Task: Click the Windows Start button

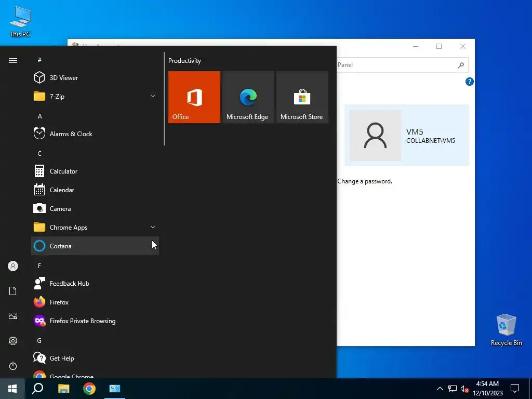Action: [x=12, y=389]
